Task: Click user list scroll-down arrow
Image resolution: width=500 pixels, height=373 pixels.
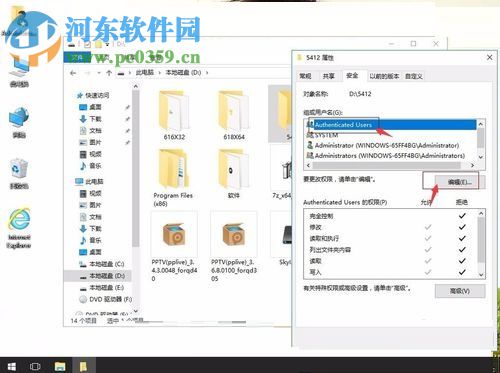Action: [x=481, y=157]
